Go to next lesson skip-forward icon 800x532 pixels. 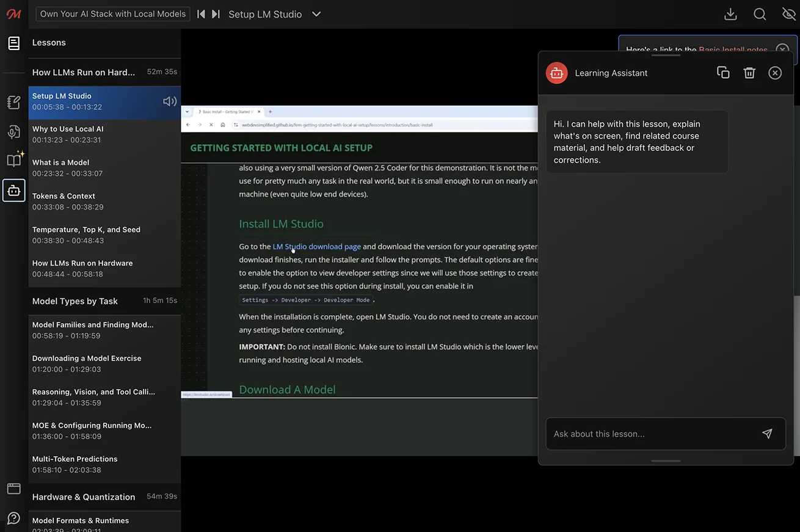pyautogui.click(x=216, y=14)
